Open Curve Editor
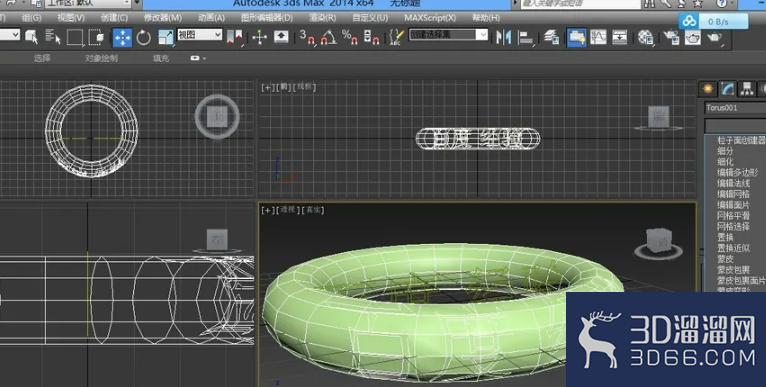766x387 pixels. [598, 37]
